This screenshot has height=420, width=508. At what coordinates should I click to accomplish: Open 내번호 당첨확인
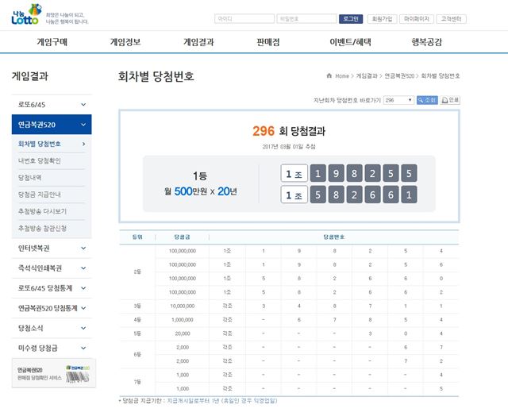pyautogui.click(x=40, y=160)
